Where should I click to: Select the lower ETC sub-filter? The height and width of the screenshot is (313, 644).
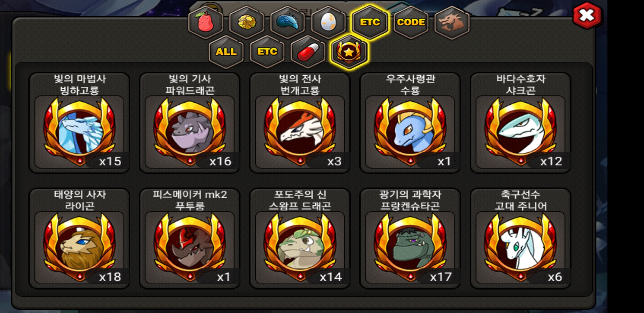click(x=267, y=52)
